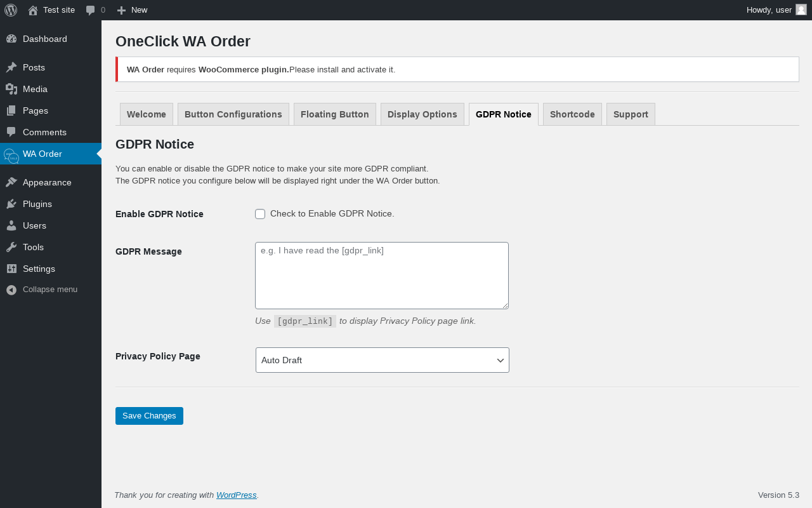
Task: Open the Tools menu label
Action: point(33,247)
